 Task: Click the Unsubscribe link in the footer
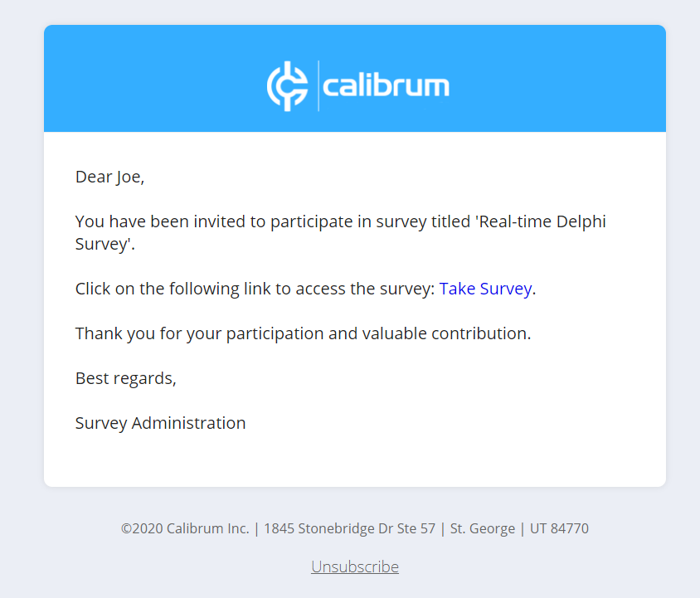(x=355, y=566)
